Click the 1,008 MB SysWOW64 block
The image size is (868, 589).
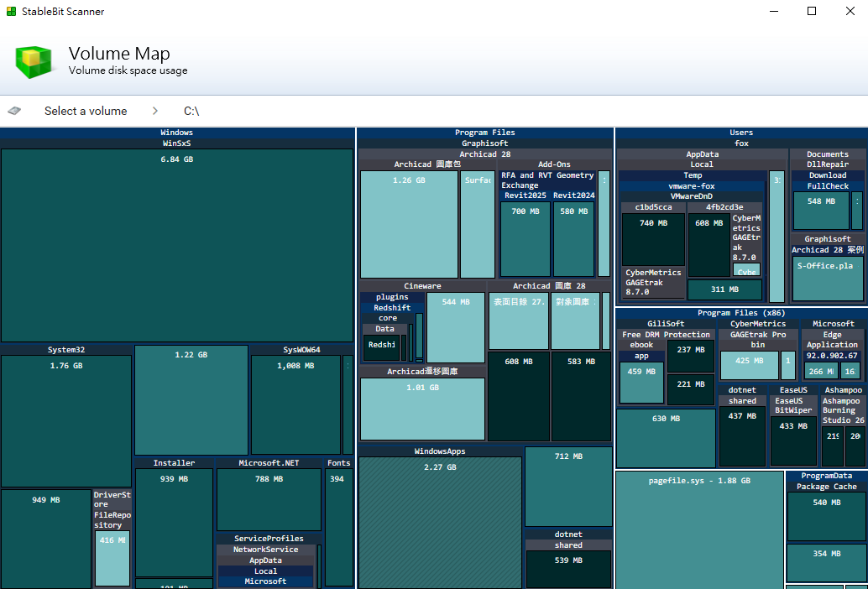(296, 405)
